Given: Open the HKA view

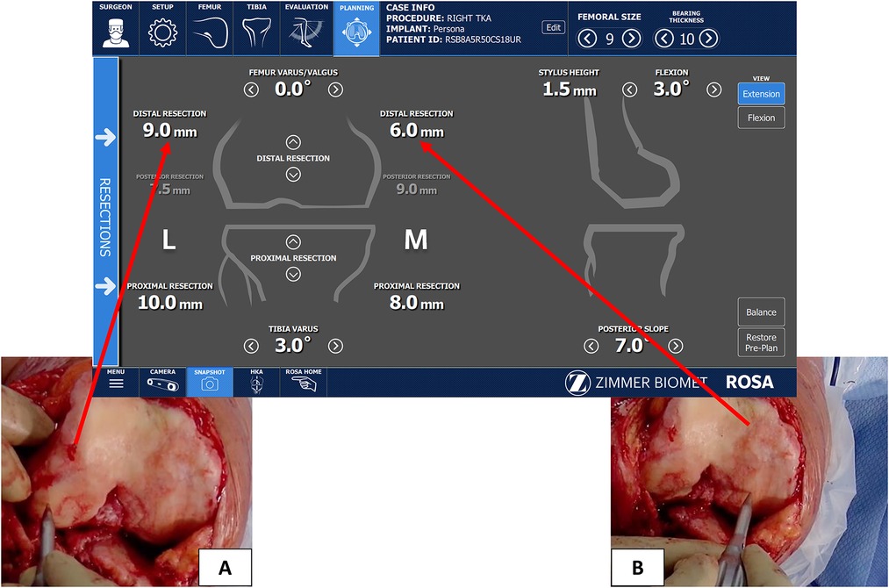Looking at the screenshot, I should point(257,382).
